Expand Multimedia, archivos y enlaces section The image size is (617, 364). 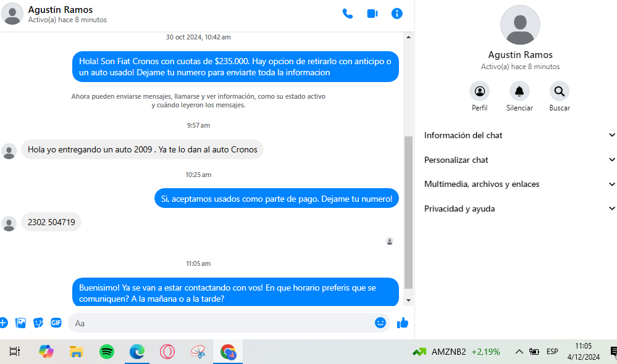tap(519, 184)
